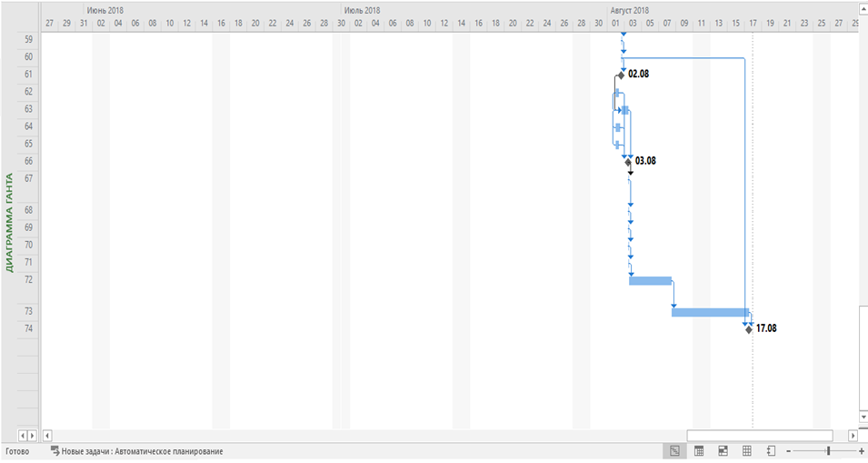Open Resource Sheet view from status bar
Viewport: 868px width, 463px height.
pos(746,451)
